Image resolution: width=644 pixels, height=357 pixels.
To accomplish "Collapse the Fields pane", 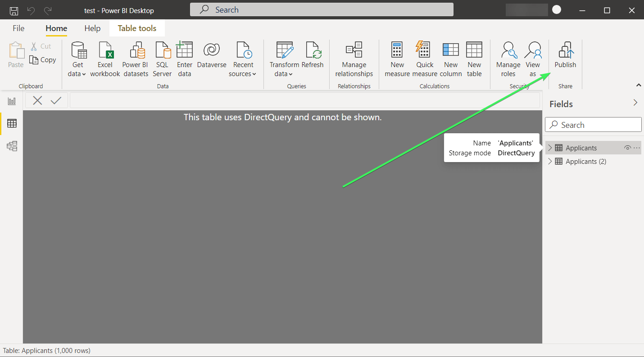I will click(x=635, y=103).
